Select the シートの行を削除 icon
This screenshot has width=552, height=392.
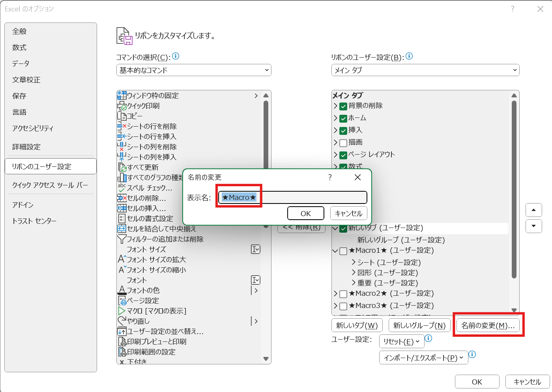(122, 126)
